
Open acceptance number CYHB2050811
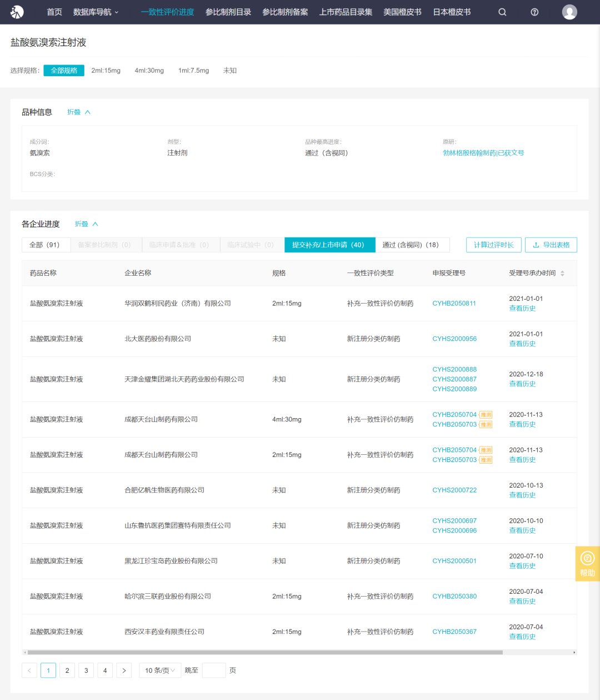point(454,304)
